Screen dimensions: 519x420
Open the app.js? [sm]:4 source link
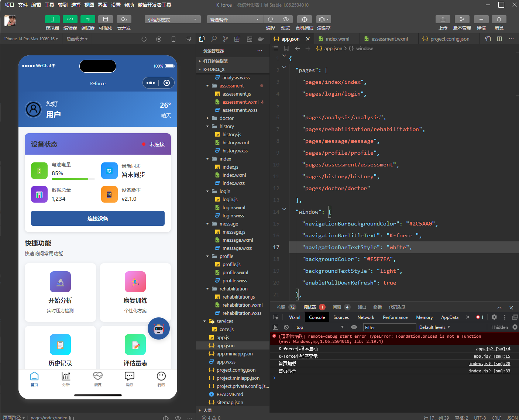pos(493,349)
